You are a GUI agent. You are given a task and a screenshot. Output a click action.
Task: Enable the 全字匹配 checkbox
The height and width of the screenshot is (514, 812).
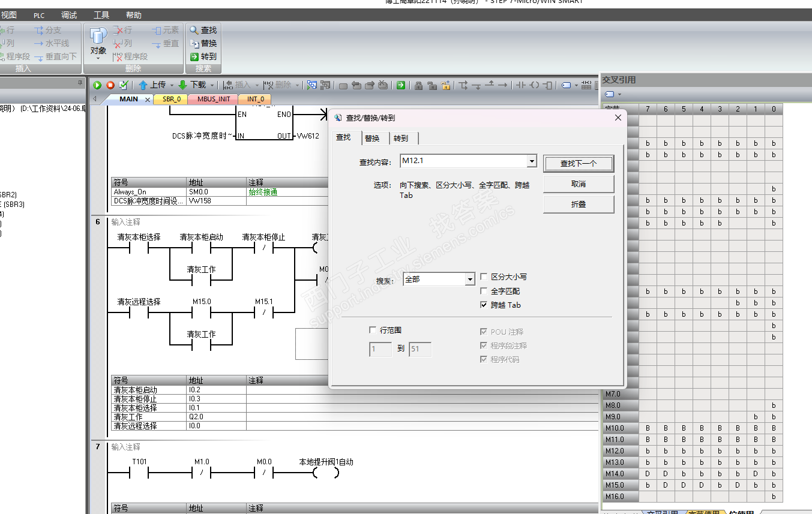pos(484,291)
